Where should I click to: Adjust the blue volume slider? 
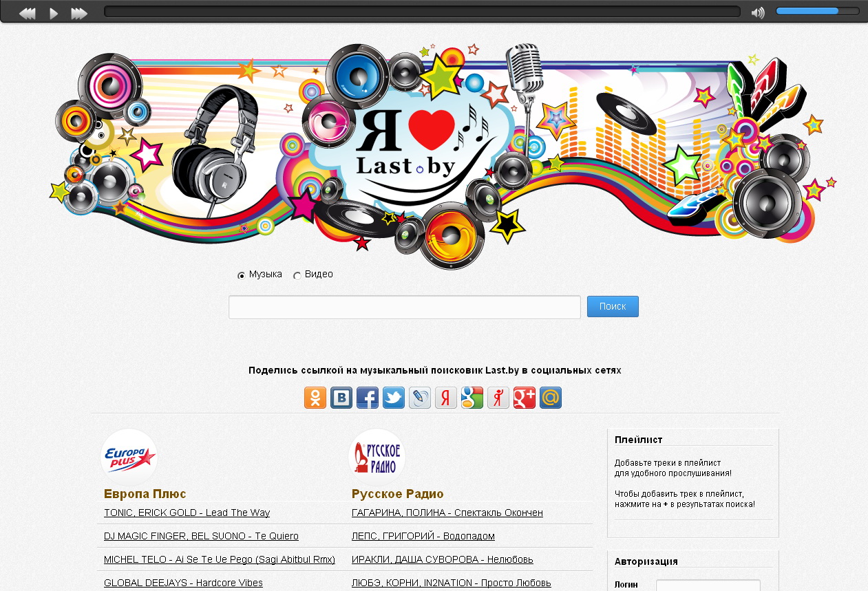coord(817,11)
